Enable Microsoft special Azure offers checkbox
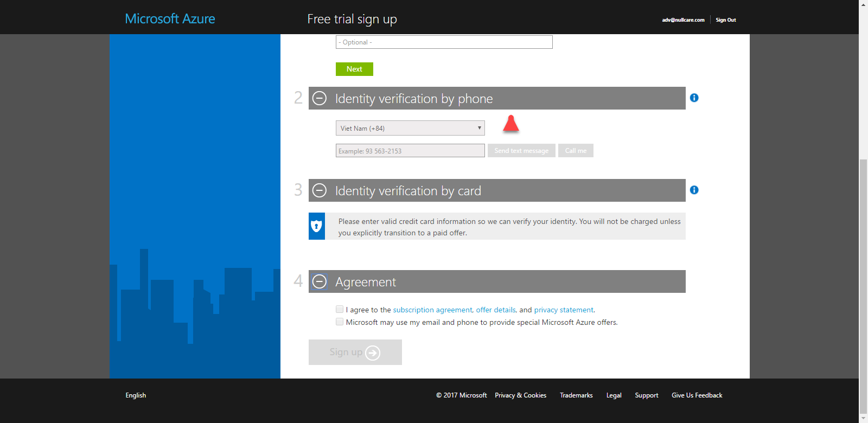 point(340,322)
